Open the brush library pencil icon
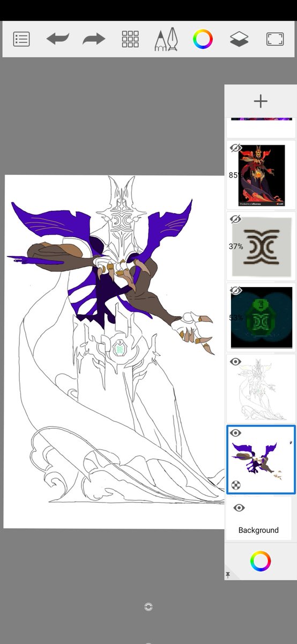The width and height of the screenshot is (297, 644). 166,39
